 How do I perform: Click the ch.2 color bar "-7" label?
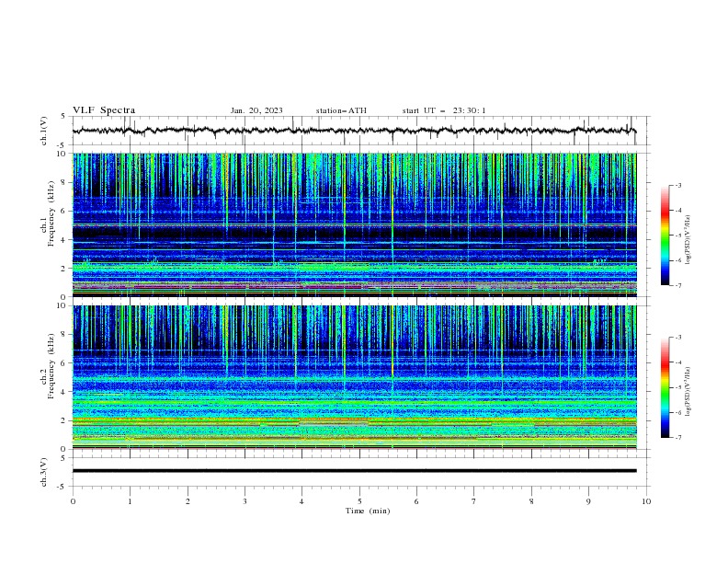point(677,437)
